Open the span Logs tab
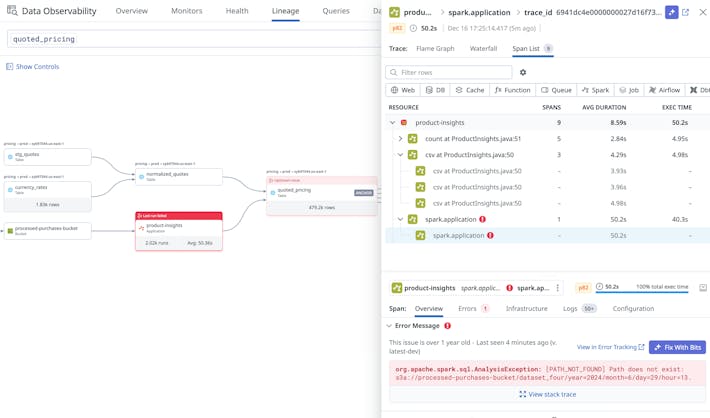The height and width of the screenshot is (418, 710). [x=579, y=308]
